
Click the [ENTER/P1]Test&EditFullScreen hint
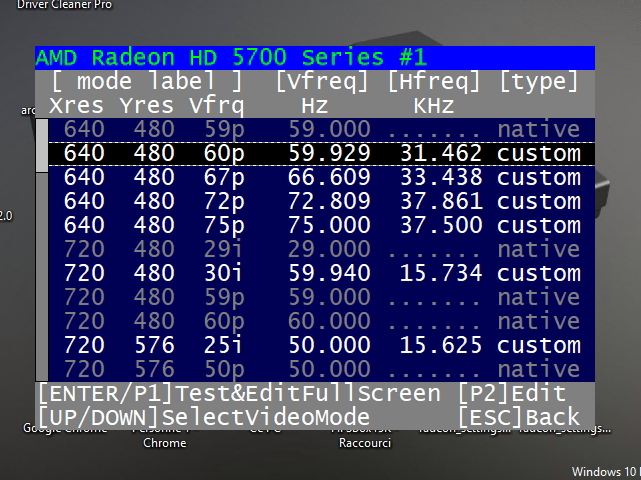240,394
